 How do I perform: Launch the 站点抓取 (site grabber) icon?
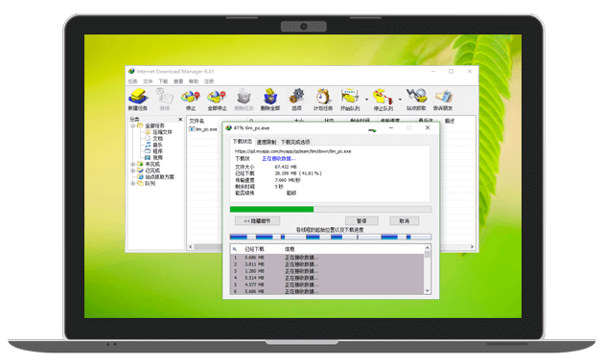click(x=416, y=100)
